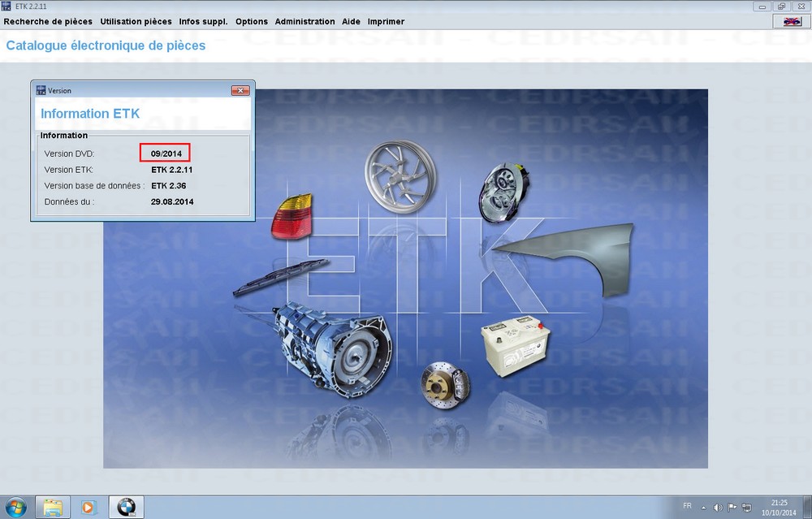Restore down the ETK main window
Screen dimensions: 812x519
781,6
